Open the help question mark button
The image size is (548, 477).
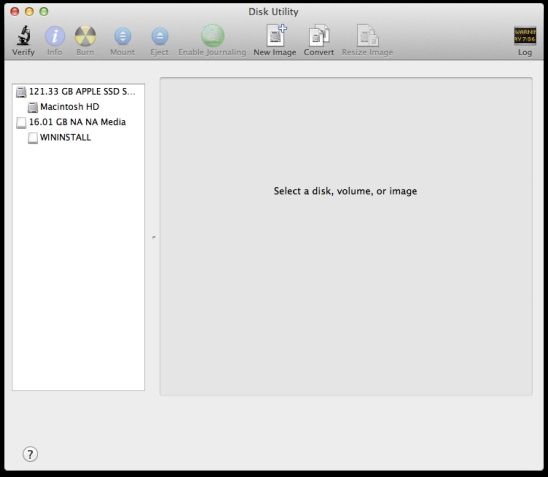[30, 454]
